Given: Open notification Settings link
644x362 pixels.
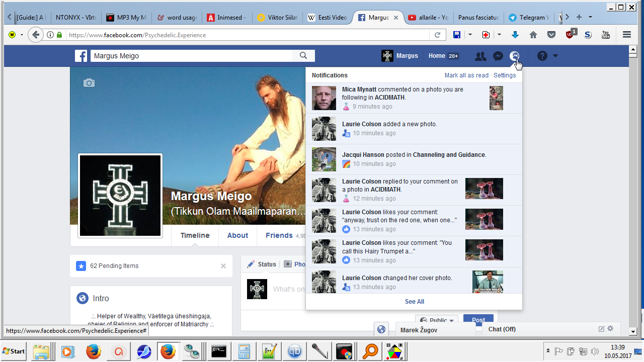Looking at the screenshot, I should (505, 75).
